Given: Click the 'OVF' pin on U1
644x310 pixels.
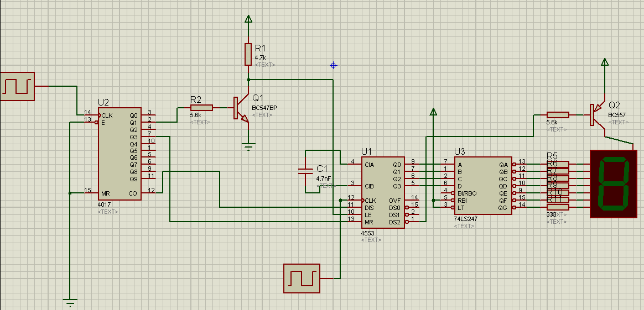Looking at the screenshot, I should click(x=394, y=201).
